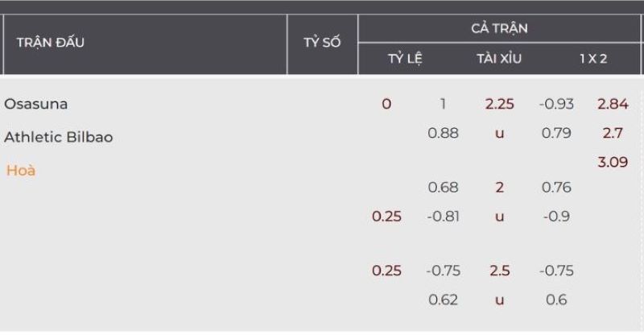Image resolution: width=644 pixels, height=335 pixels.
Task: Pick the Athletic Bilbao win odds 2.7
Action: pos(613,133)
